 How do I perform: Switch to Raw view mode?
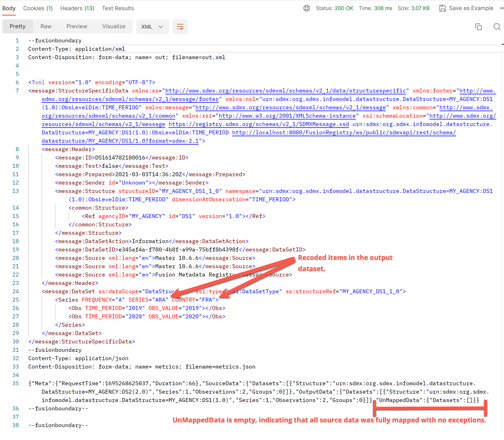46,26
